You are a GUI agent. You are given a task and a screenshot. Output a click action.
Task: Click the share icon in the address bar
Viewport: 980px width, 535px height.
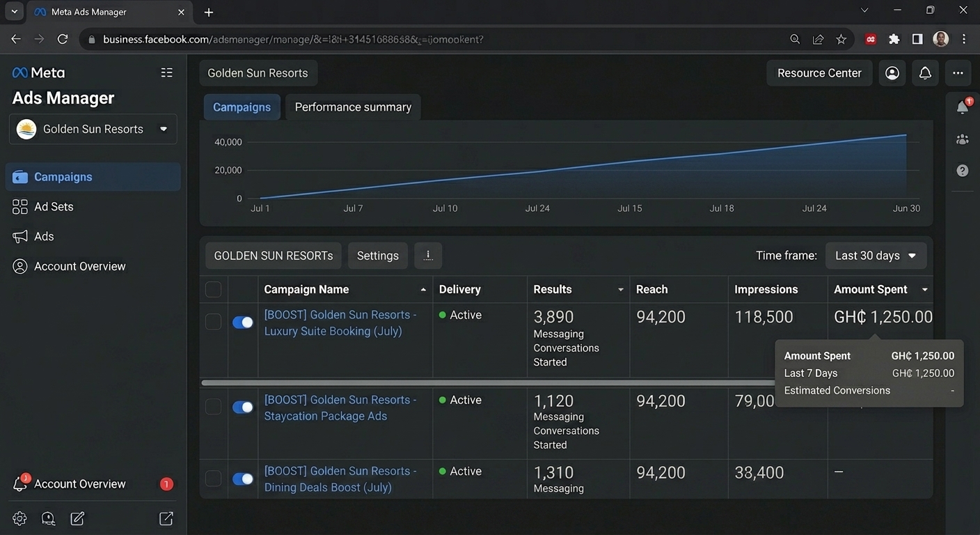click(818, 40)
